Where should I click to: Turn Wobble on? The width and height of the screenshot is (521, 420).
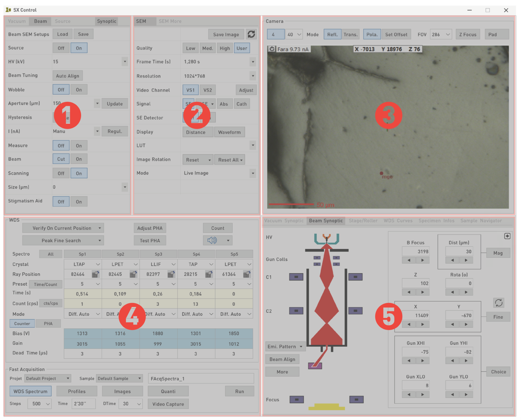pyautogui.click(x=79, y=90)
